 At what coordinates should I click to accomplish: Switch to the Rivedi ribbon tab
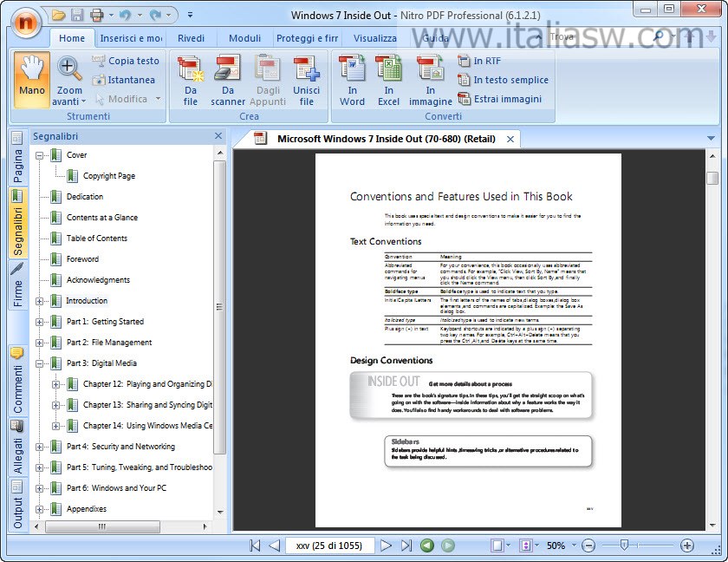(x=191, y=38)
